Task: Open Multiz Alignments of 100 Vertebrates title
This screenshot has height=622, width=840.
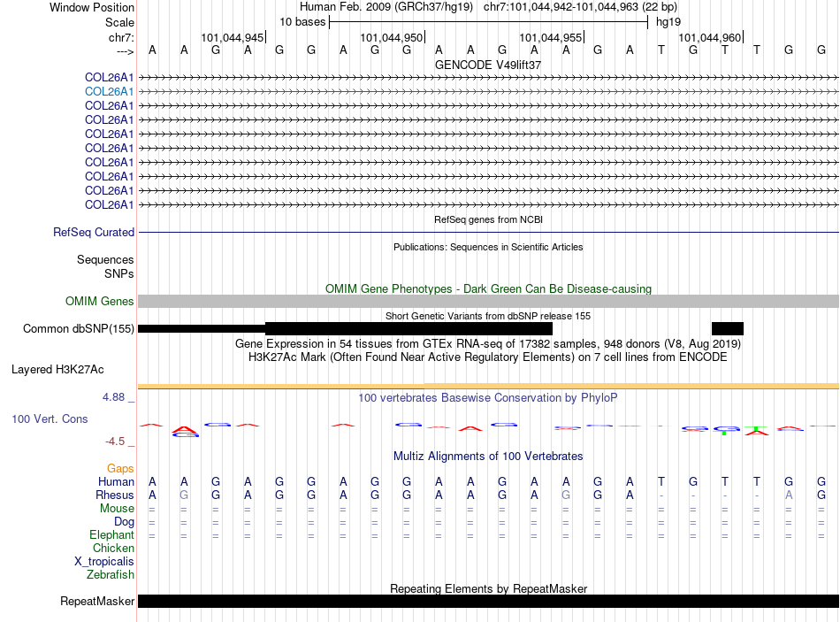Action: [x=488, y=457]
